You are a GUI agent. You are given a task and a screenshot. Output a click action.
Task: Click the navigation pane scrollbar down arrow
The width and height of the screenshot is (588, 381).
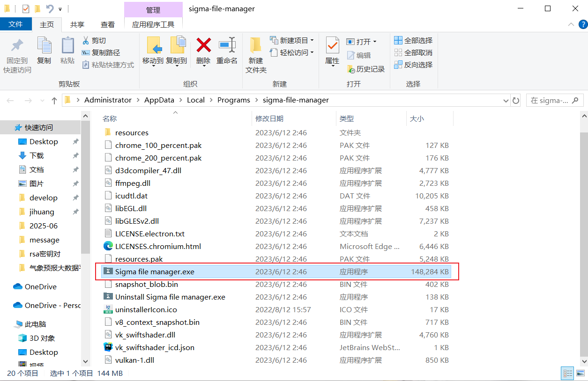[x=85, y=361]
